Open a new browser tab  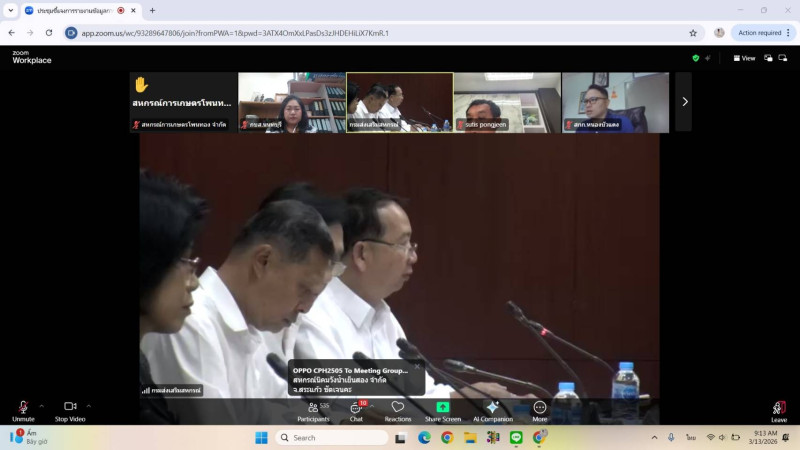(x=152, y=10)
